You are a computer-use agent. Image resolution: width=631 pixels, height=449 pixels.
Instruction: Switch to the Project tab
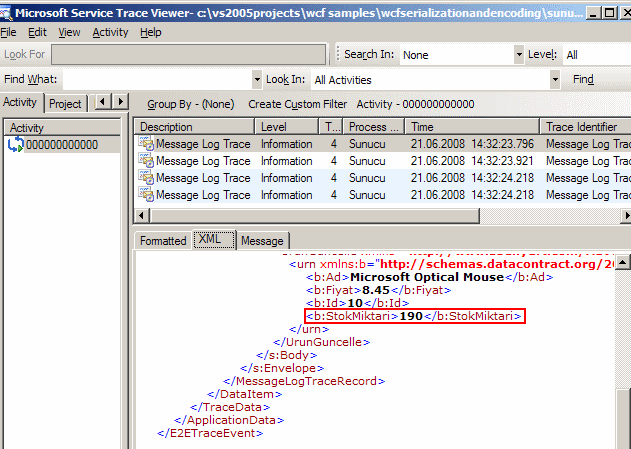(x=65, y=103)
